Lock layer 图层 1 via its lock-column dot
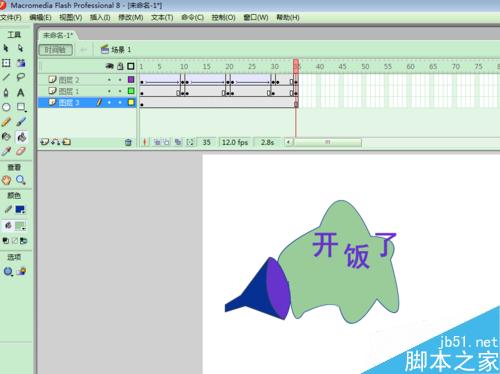The width and height of the screenshot is (500, 374). tap(120, 91)
